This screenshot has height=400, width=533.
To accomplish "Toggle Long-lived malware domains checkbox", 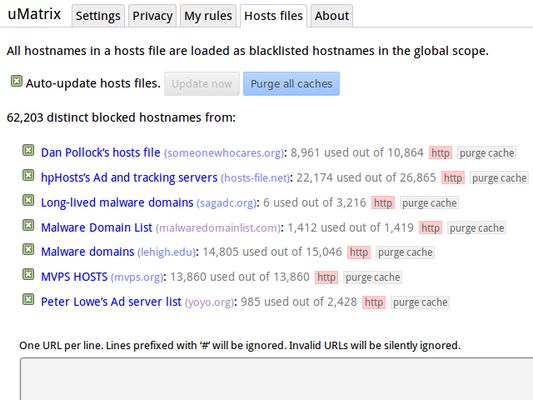I will pyautogui.click(x=28, y=200).
